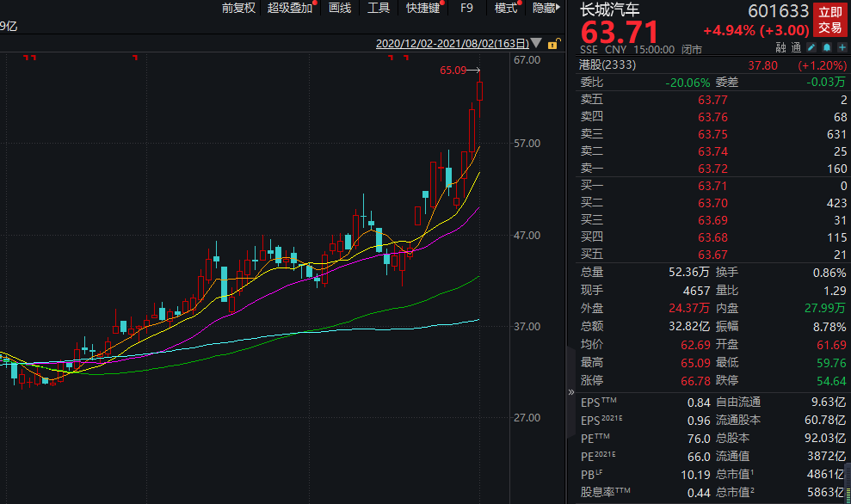
Task: Click the 融 margin trading indicator
Action: [780, 49]
